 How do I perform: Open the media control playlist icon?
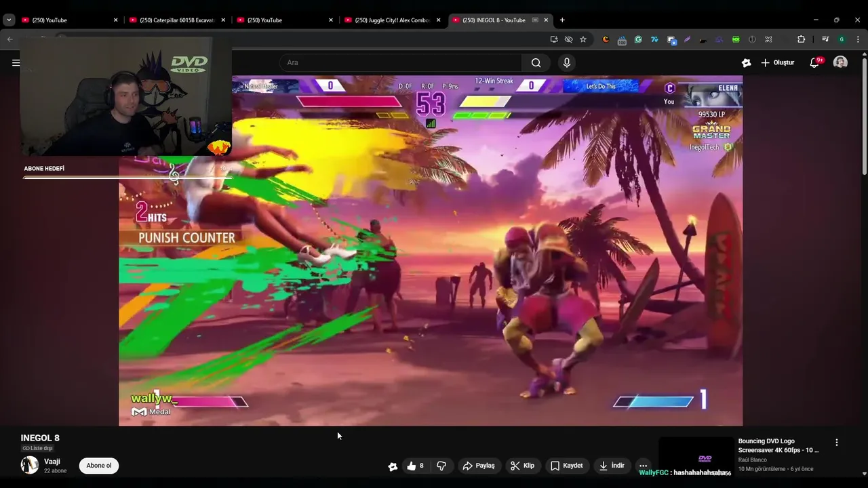[x=825, y=39]
